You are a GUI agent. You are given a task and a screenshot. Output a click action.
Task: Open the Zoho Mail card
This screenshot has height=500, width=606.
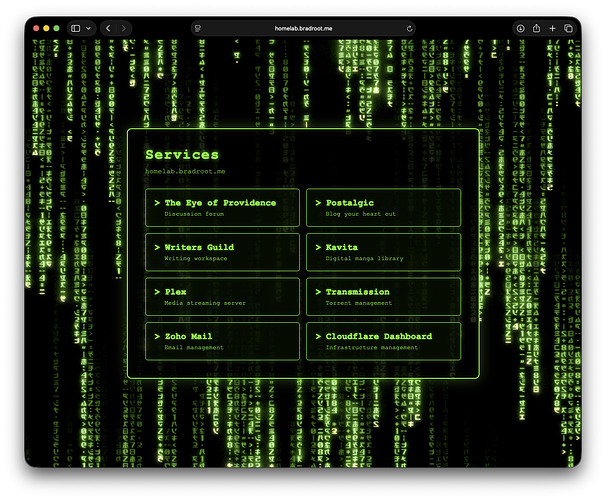click(x=222, y=341)
